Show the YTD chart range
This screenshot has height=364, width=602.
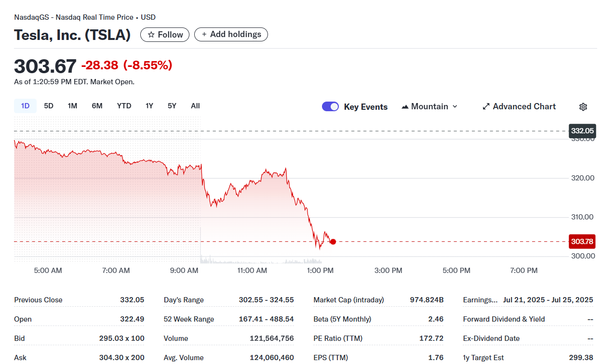point(124,106)
